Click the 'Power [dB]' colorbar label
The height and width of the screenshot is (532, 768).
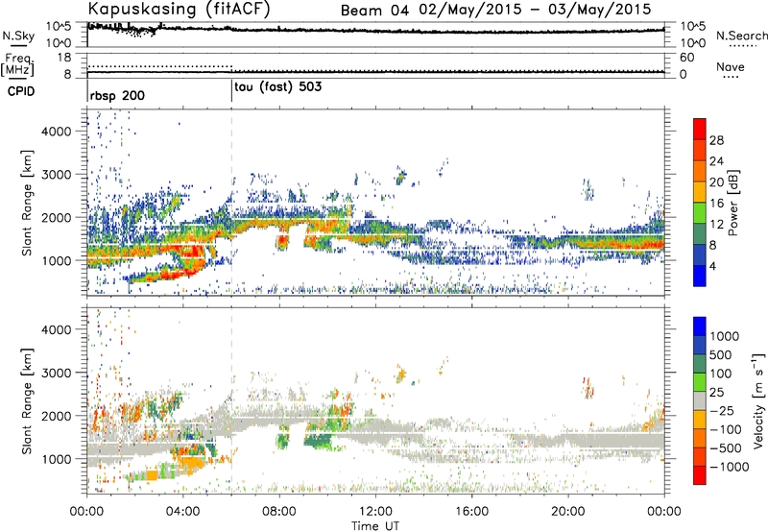[x=732, y=203]
